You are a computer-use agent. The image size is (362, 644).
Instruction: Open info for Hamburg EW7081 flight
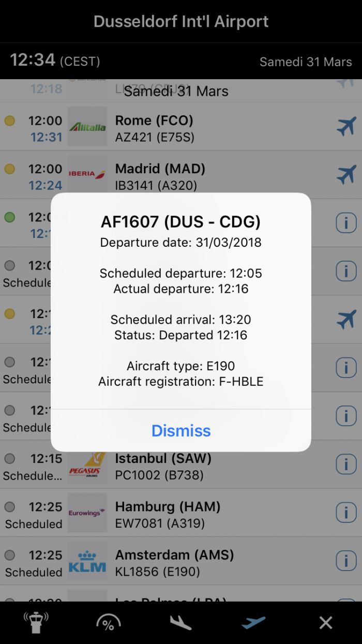tap(346, 513)
